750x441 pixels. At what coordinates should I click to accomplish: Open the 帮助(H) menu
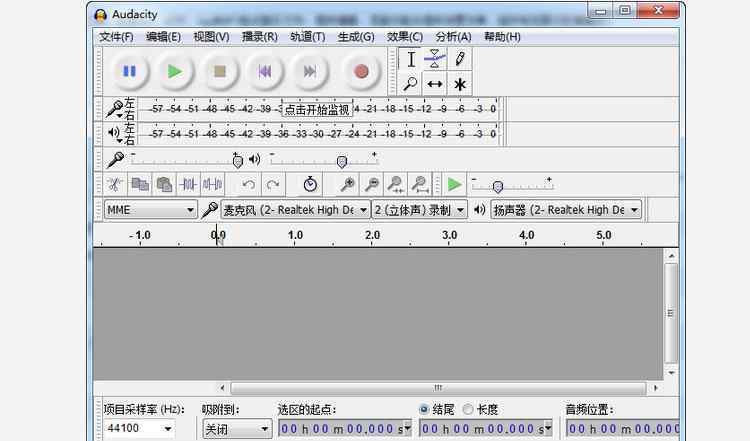click(x=502, y=37)
